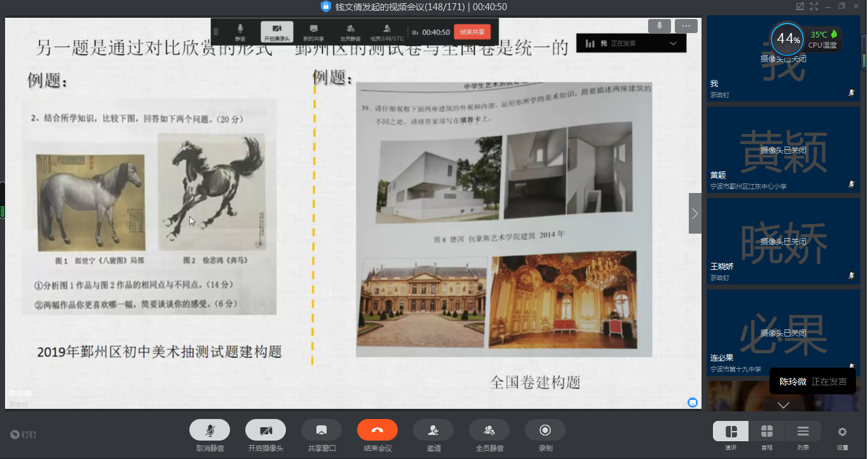Click the 图2 徐悲鸿《奔马》 painting
The image size is (868, 459).
(211, 192)
